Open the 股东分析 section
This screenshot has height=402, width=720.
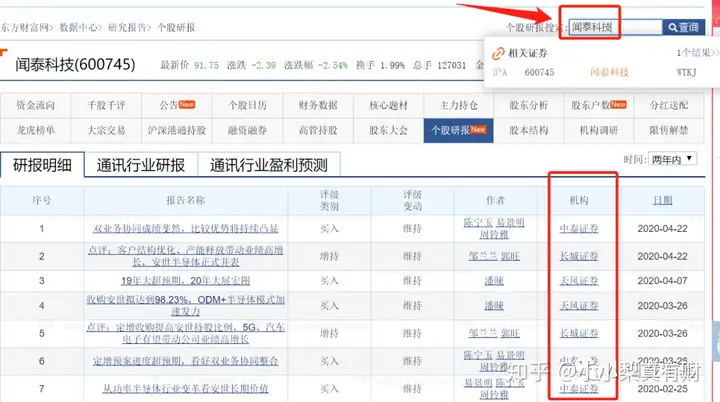[x=529, y=105]
